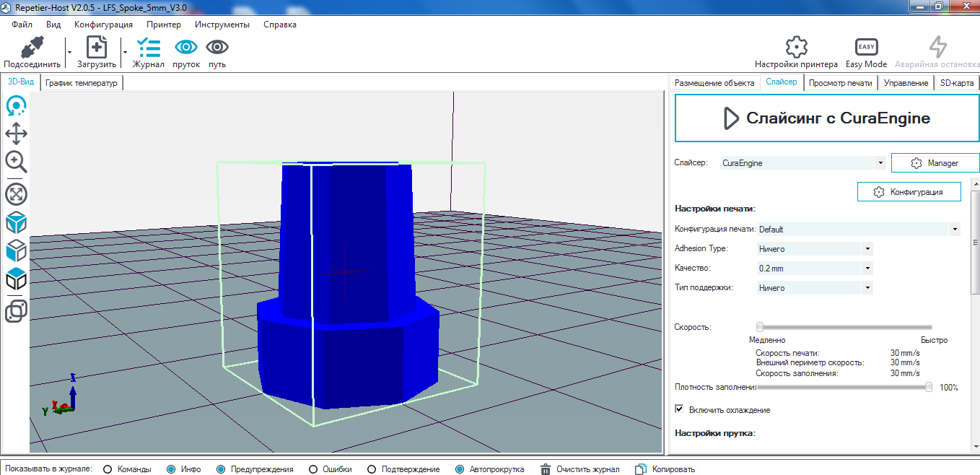Enable the 'Команды' log filter option
980x475 pixels.
[108, 469]
